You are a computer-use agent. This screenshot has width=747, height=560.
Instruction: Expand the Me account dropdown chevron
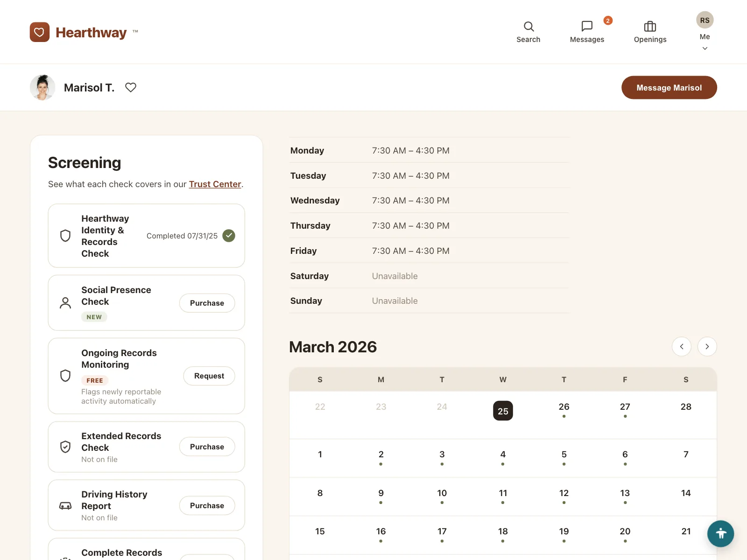tap(705, 49)
